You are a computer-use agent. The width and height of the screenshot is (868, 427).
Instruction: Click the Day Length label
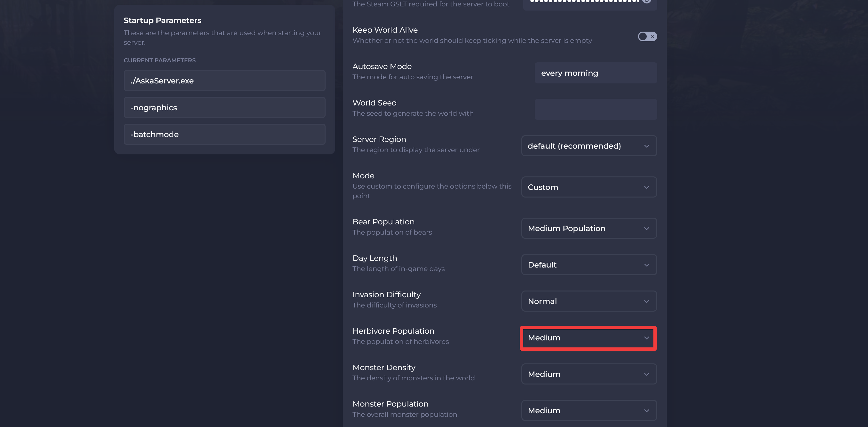pyautogui.click(x=375, y=258)
